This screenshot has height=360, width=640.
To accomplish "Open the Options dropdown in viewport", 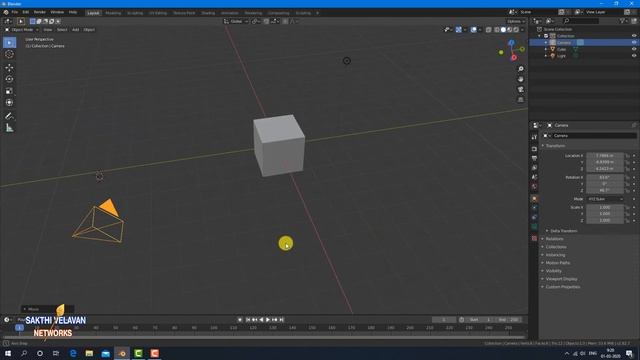I will 516,21.
